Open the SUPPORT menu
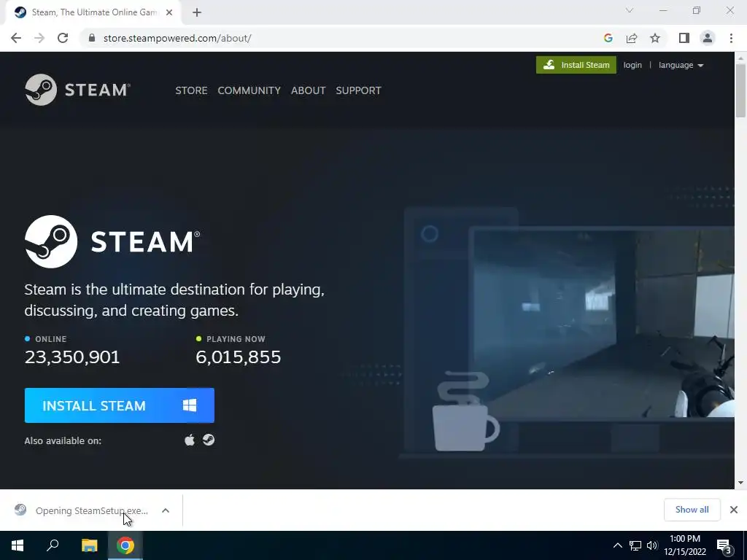Image resolution: width=747 pixels, height=560 pixels. (x=358, y=90)
